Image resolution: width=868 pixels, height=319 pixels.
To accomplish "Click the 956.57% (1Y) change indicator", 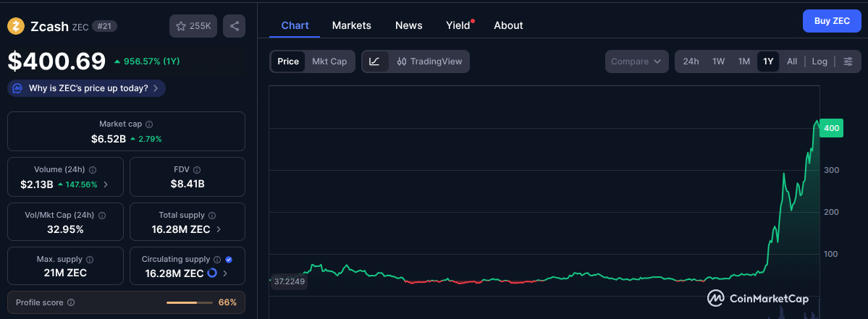I will [x=147, y=61].
